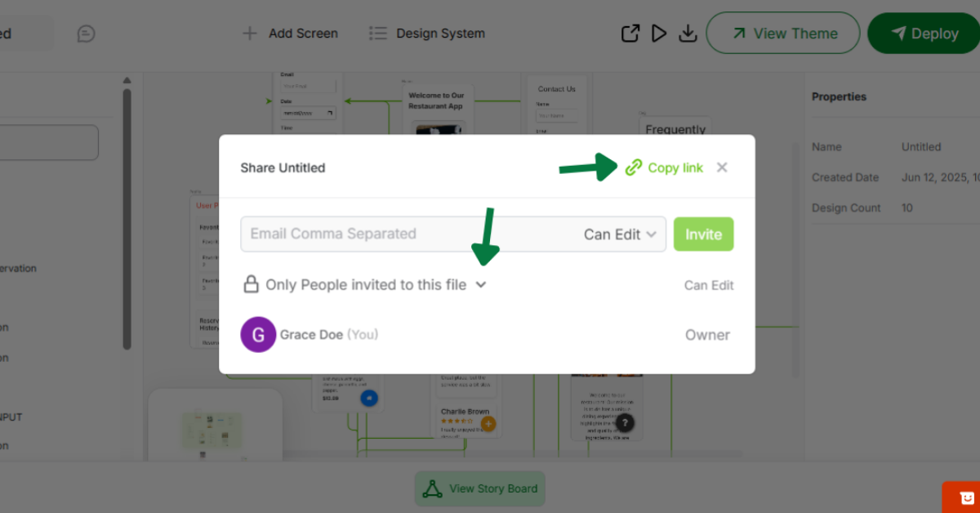Image resolution: width=980 pixels, height=513 pixels.
Task: Click Add Screen in the top bar
Action: coord(290,33)
